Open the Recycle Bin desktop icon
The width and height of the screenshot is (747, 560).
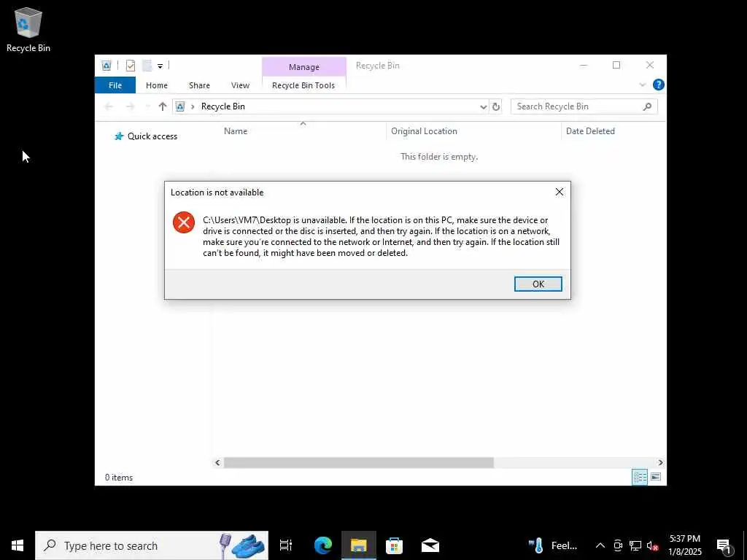click(x=28, y=30)
